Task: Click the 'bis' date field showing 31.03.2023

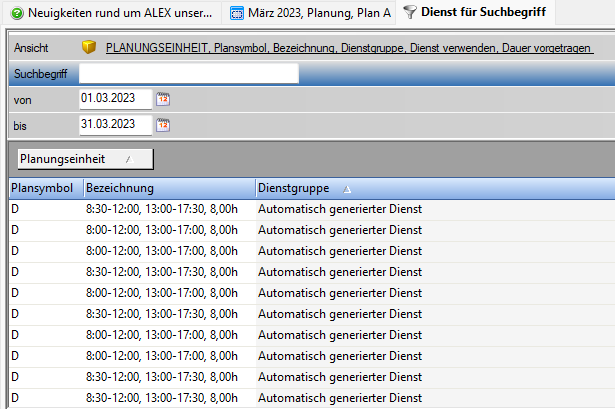Action: coord(114,125)
